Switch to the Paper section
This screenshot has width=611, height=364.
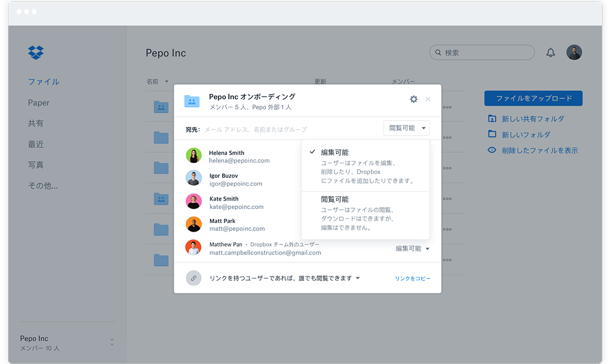pyautogui.click(x=39, y=102)
